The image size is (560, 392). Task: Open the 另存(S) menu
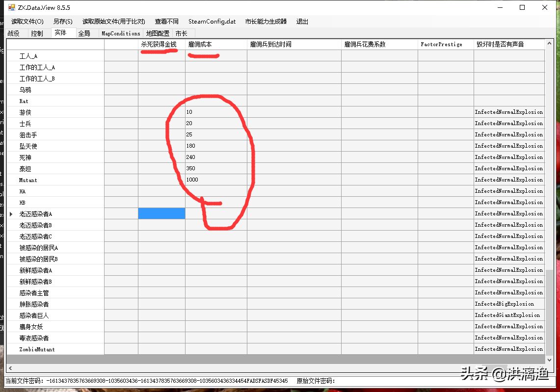click(x=63, y=22)
